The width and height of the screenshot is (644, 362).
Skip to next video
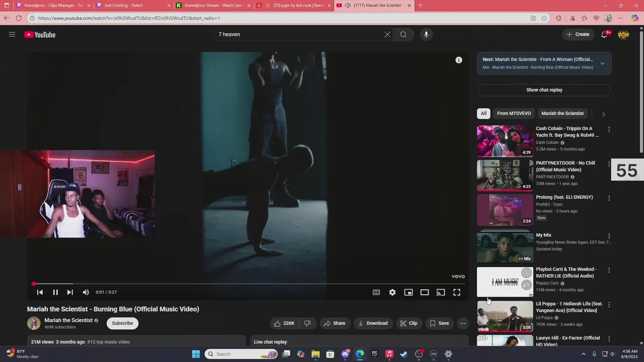click(70, 292)
